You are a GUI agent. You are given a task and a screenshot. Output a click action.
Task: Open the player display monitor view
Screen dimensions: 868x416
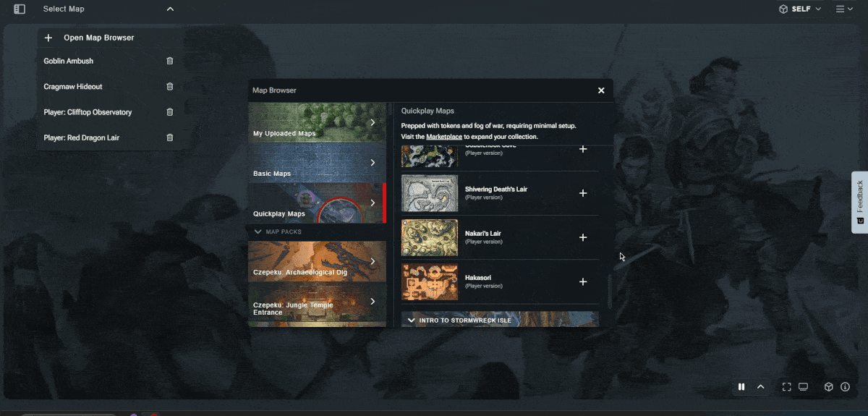(803, 387)
